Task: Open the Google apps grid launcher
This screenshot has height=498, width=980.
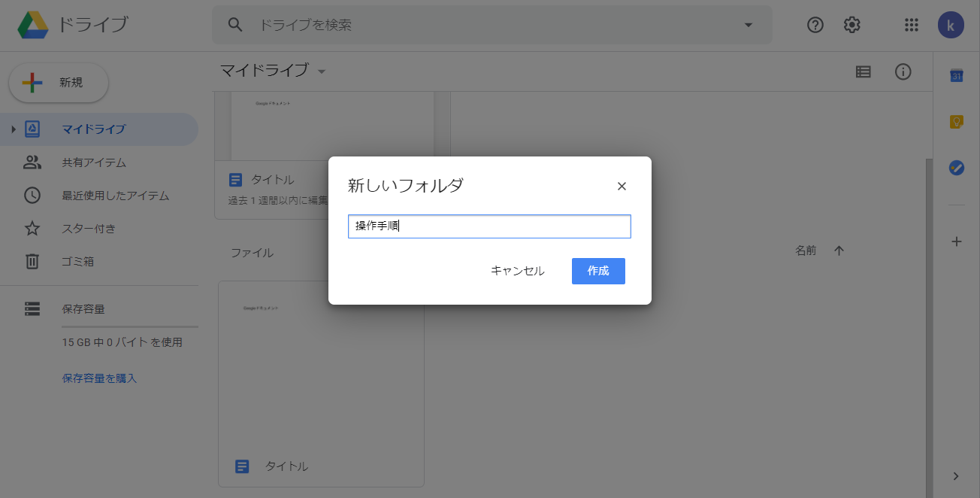Action: pos(912,25)
